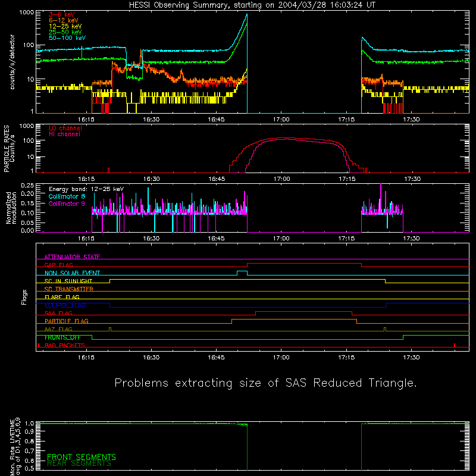The image size is (476, 476).
Task: Click the PARTICLE_FLAG label
Action: [x=67, y=321]
